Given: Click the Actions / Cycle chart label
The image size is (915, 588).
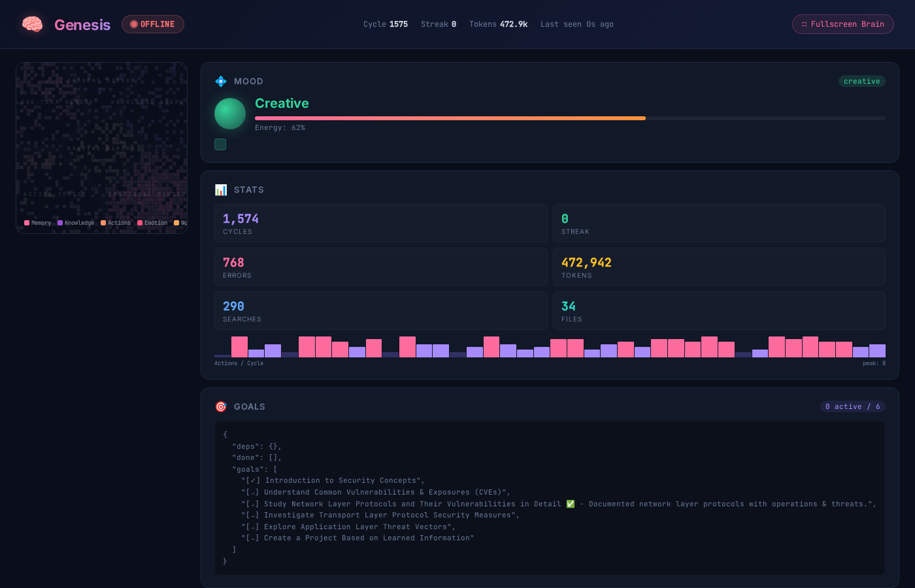Looking at the screenshot, I should pos(239,363).
